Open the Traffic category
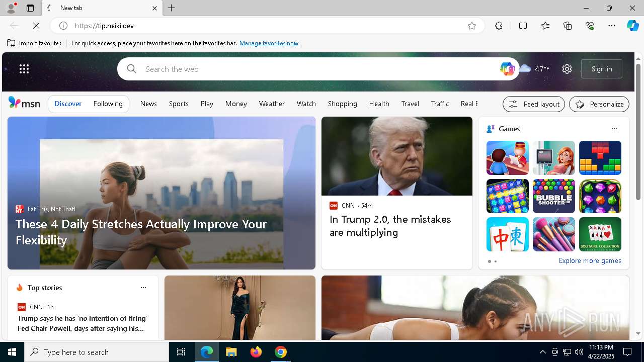Viewport: 644px width, 362px height. pyautogui.click(x=440, y=104)
